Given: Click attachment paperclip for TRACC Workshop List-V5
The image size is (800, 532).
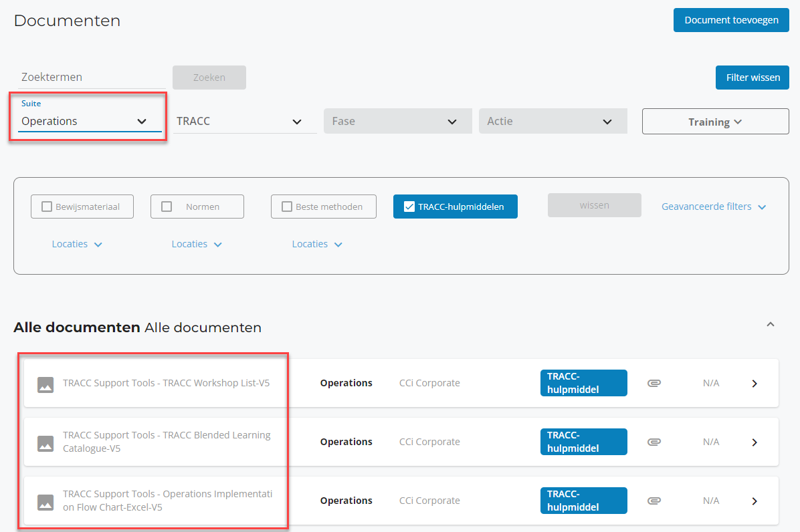Looking at the screenshot, I should [x=654, y=384].
